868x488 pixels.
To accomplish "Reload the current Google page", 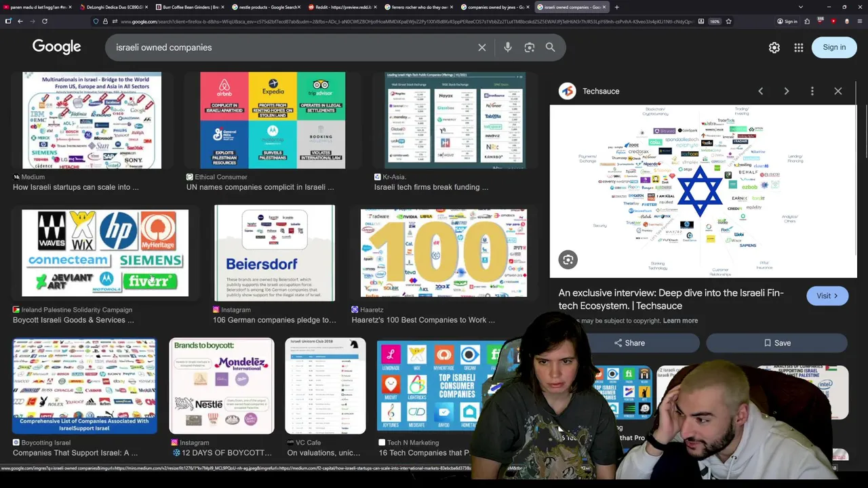I will [45, 21].
